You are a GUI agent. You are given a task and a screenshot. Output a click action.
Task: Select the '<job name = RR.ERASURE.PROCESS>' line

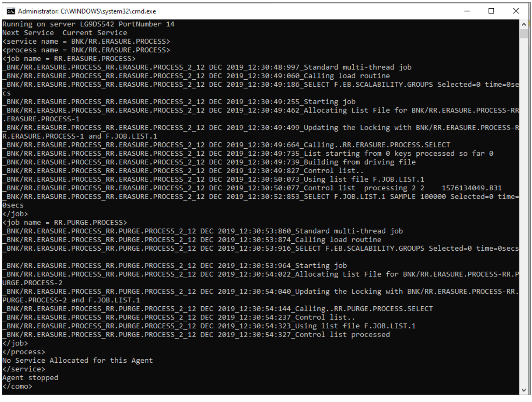[x=69, y=59]
